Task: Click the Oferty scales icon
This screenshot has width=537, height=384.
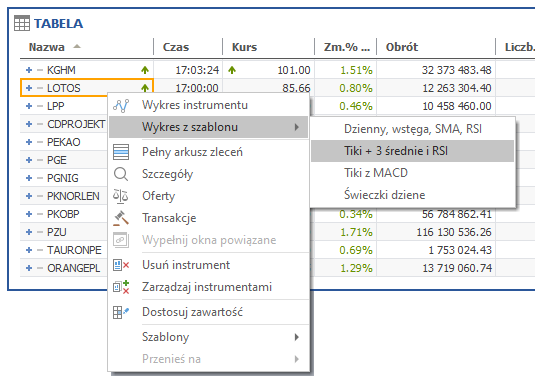Action: [121, 196]
